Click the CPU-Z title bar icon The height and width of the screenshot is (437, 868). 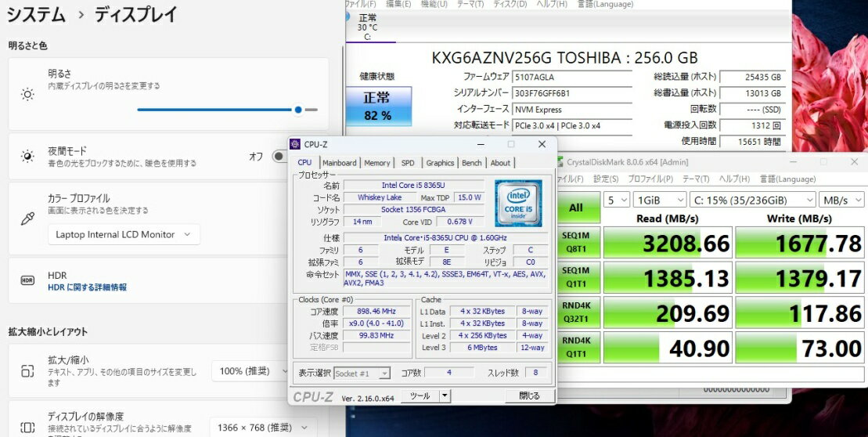pyautogui.click(x=295, y=144)
